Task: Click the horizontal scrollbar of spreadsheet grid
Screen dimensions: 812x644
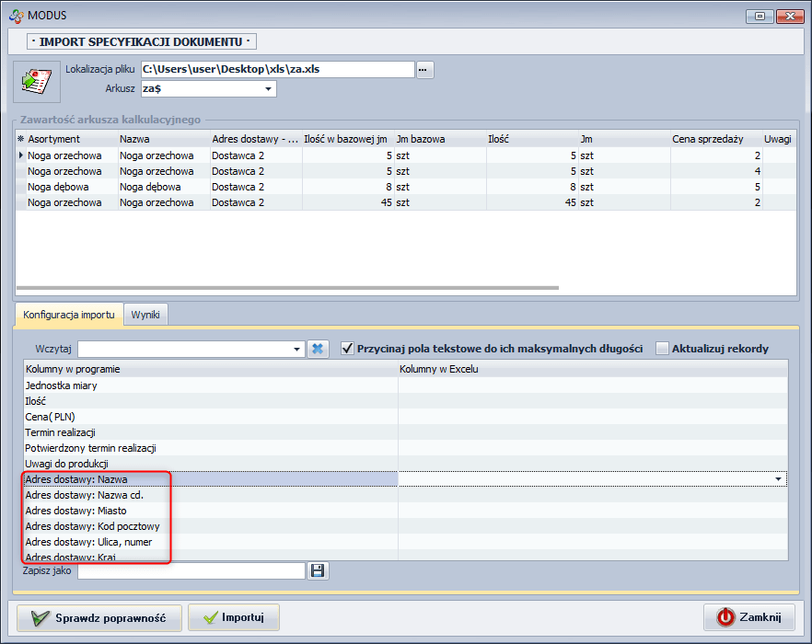Action: coord(287,287)
